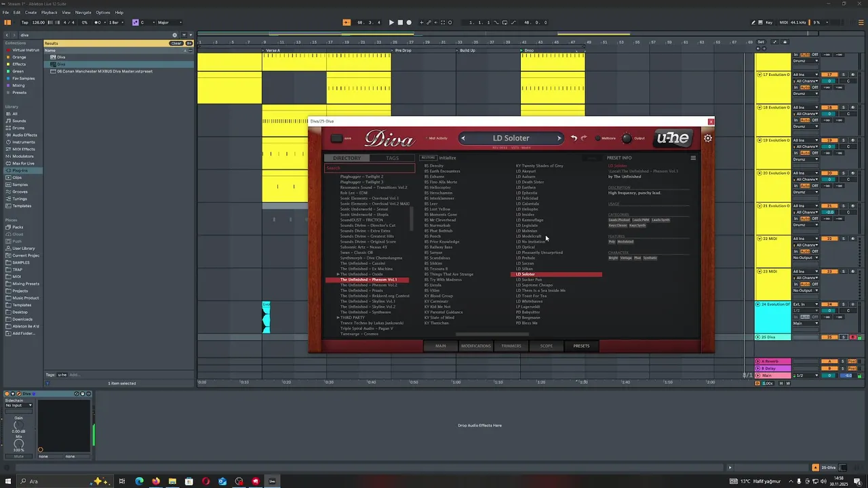Toggle the Draw Mode pencil icon
The image size is (868, 488).
point(753,22)
